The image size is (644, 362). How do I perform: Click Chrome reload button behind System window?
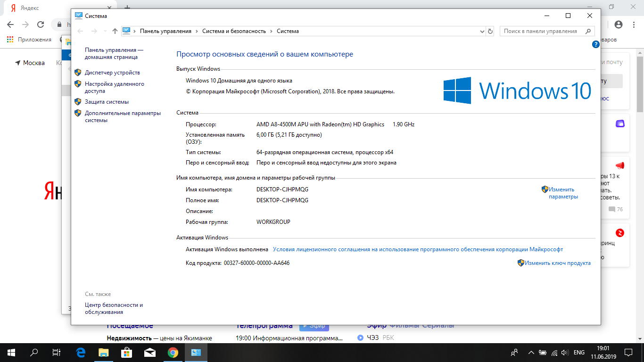pyautogui.click(x=41, y=25)
